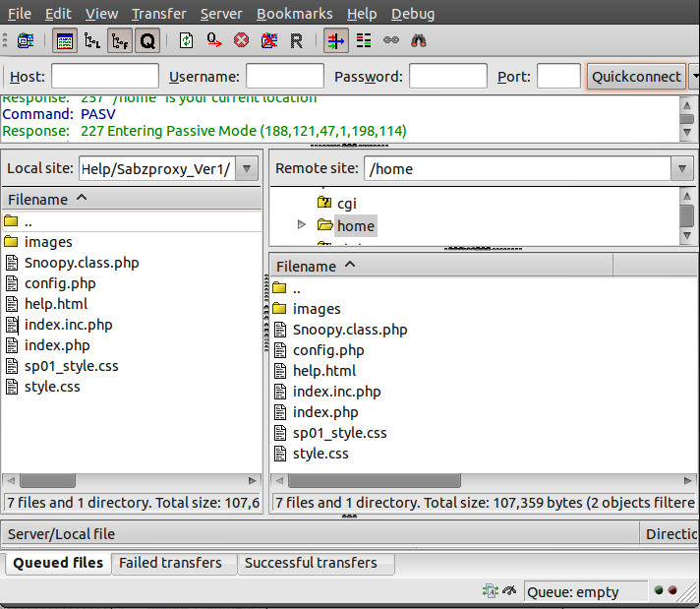Toggle local directory tree display
700x609 pixels.
(x=91, y=41)
